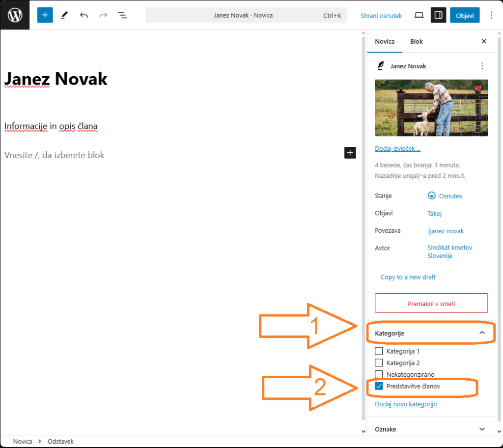
Task: Expand the Oznake panel
Action: click(x=482, y=429)
